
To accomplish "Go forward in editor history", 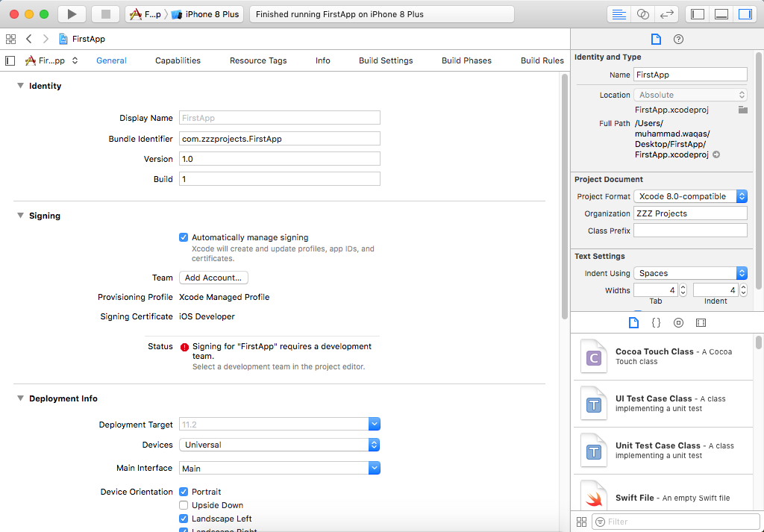I will click(x=46, y=39).
